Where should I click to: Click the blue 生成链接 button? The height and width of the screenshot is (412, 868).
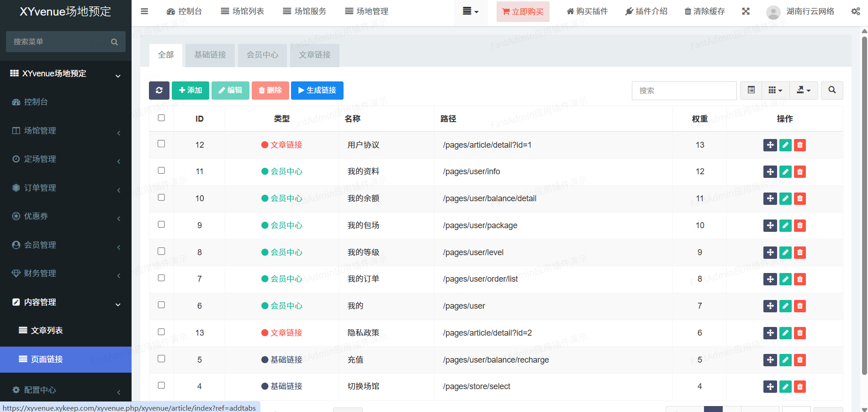tap(317, 91)
